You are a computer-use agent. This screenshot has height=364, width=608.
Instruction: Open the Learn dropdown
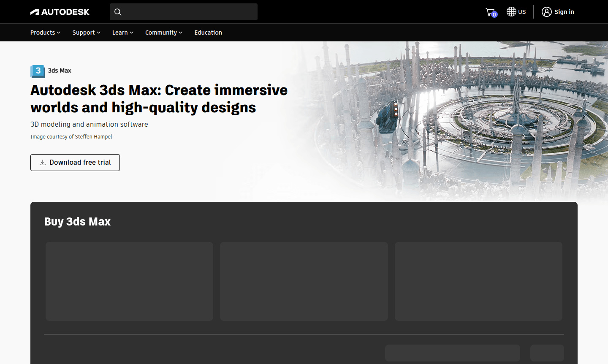pos(122,33)
